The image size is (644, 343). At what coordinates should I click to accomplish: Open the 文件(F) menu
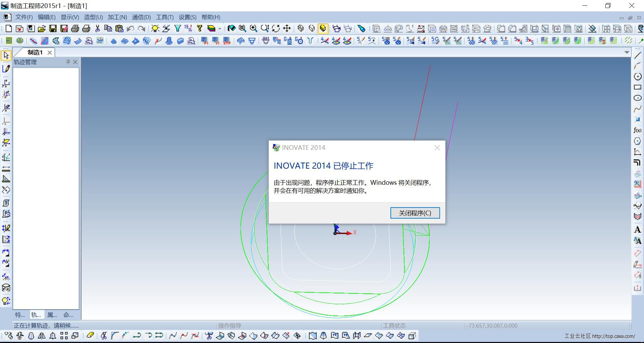click(24, 17)
